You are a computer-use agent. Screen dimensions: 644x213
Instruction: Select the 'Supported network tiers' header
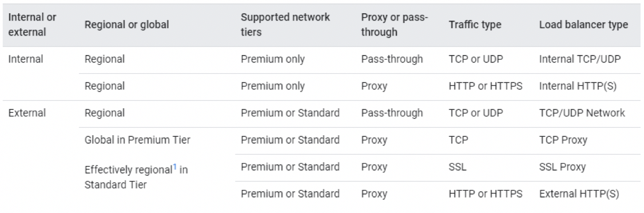point(285,25)
